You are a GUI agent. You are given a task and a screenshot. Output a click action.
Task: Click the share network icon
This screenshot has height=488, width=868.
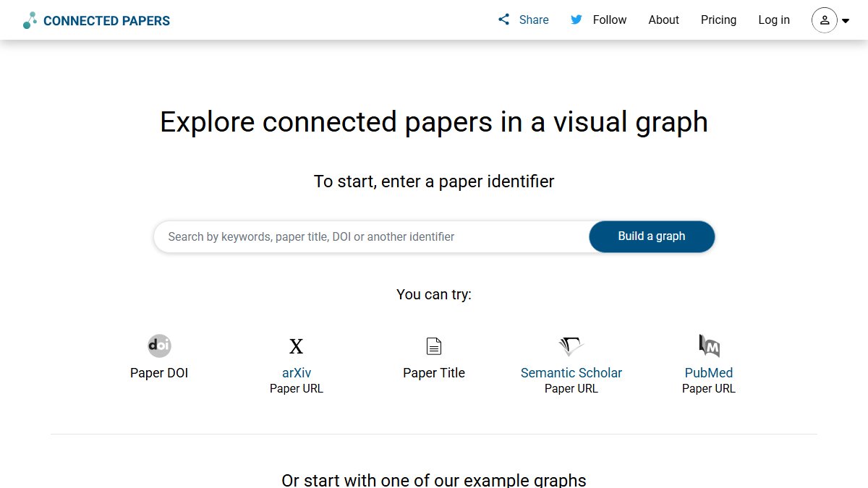point(503,20)
